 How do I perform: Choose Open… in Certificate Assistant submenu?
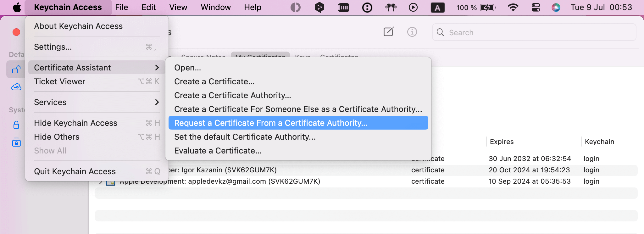(x=298, y=68)
